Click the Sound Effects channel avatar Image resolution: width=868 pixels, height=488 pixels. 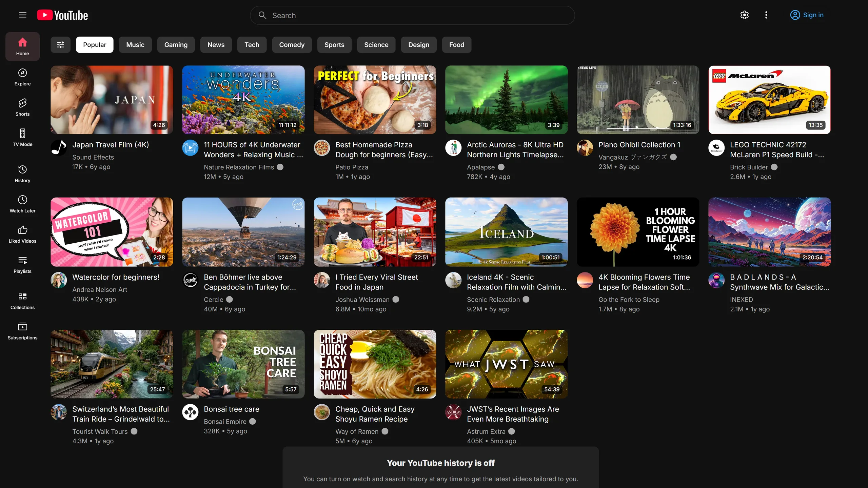tap(59, 148)
